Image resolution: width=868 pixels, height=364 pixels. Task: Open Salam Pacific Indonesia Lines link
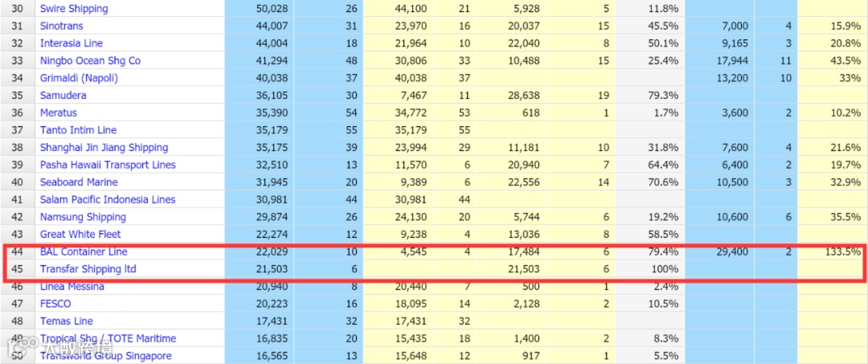pos(108,200)
